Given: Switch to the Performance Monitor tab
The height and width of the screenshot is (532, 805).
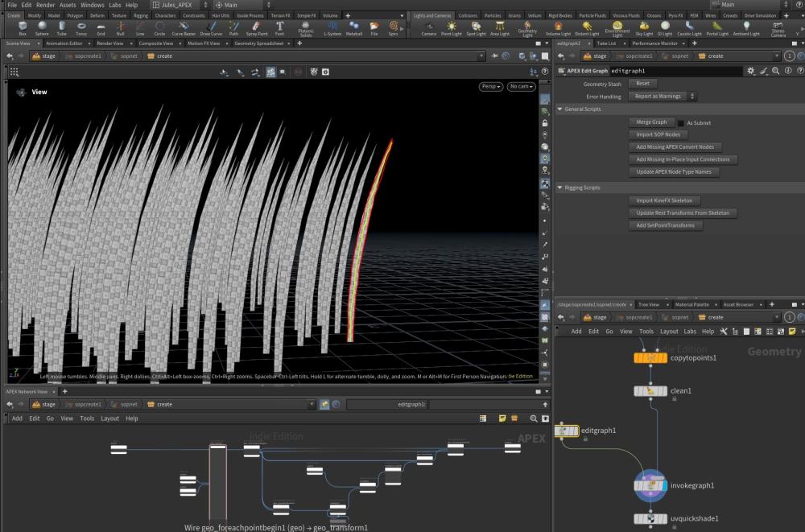Looking at the screenshot, I should [654, 43].
